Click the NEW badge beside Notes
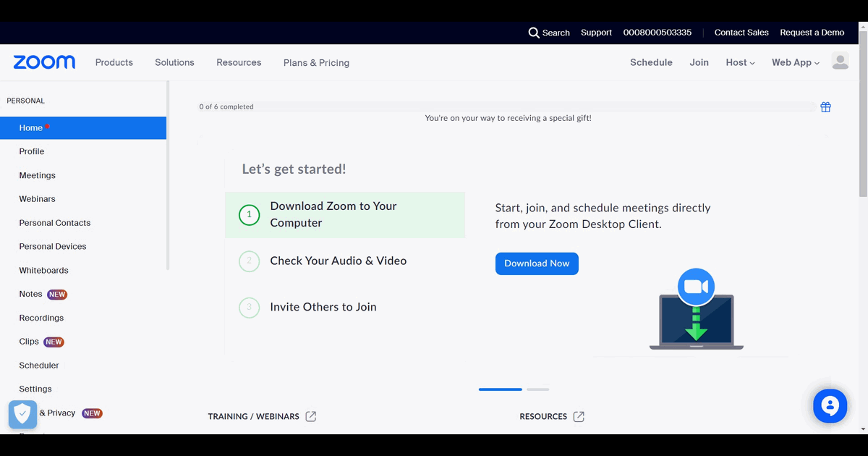Image resolution: width=868 pixels, height=456 pixels. tap(57, 295)
